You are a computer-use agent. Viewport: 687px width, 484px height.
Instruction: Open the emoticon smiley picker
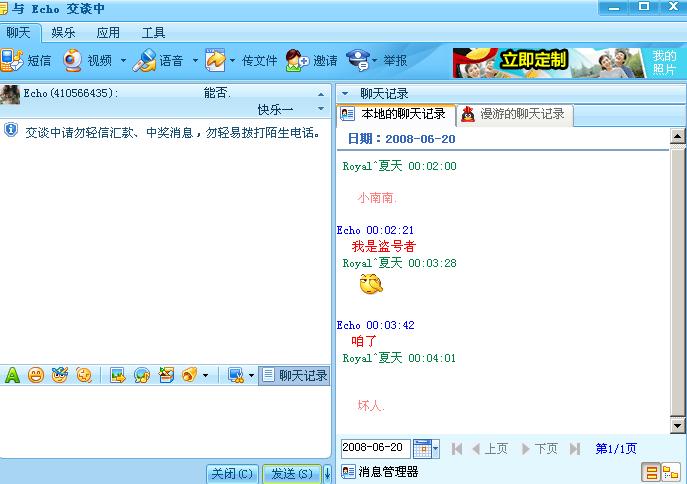pyautogui.click(x=36, y=375)
